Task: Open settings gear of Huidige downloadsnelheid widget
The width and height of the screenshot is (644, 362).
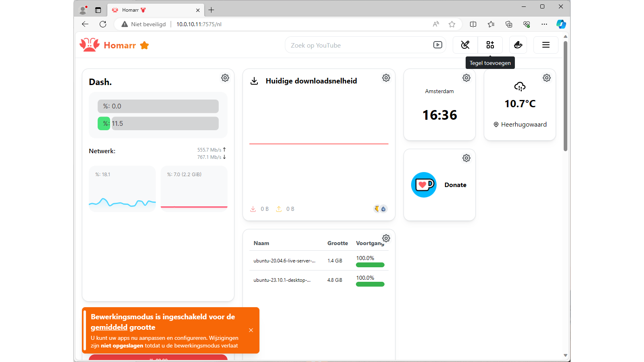Action: [x=386, y=78]
